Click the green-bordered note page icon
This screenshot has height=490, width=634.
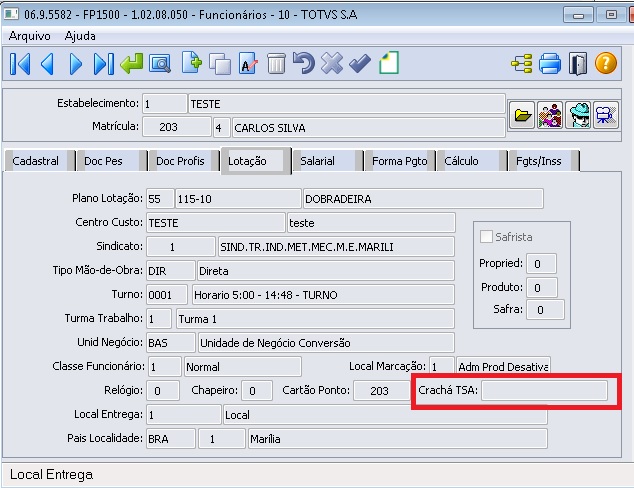coord(389,63)
